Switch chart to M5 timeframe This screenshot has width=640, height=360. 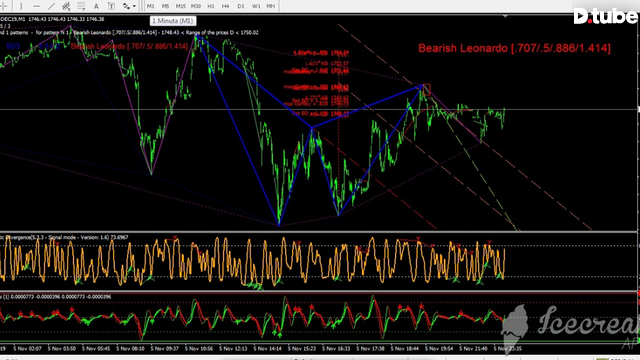click(165, 6)
